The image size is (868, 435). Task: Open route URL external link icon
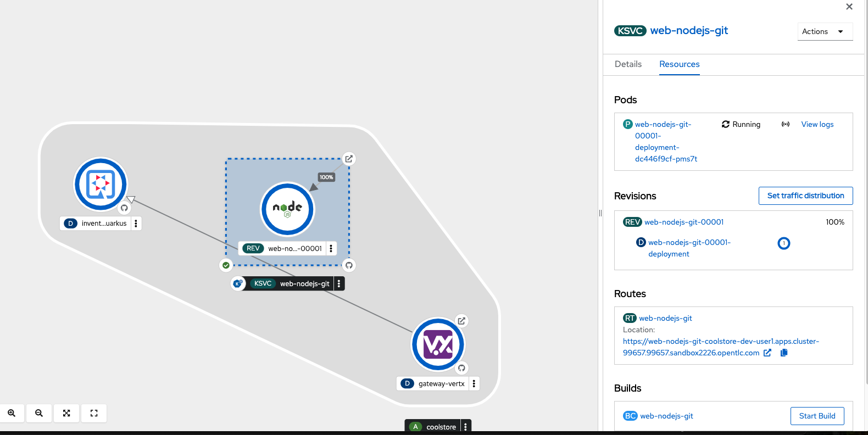click(767, 353)
